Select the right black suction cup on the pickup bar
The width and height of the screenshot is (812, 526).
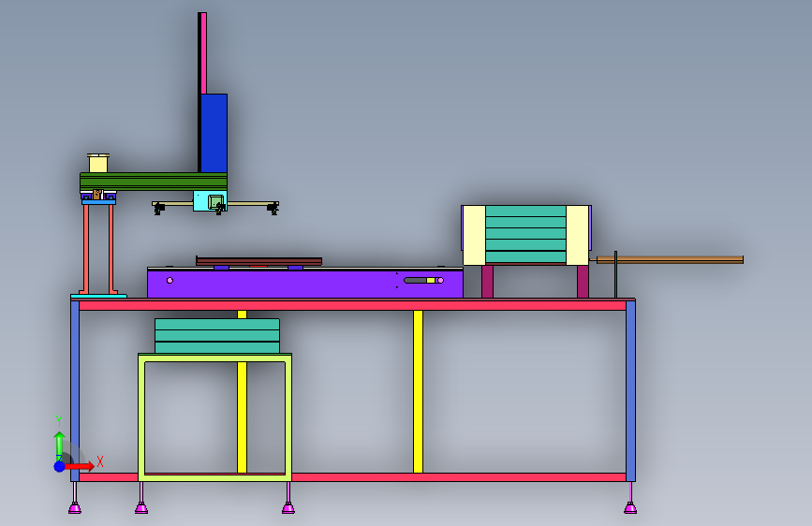pyautogui.click(x=273, y=209)
